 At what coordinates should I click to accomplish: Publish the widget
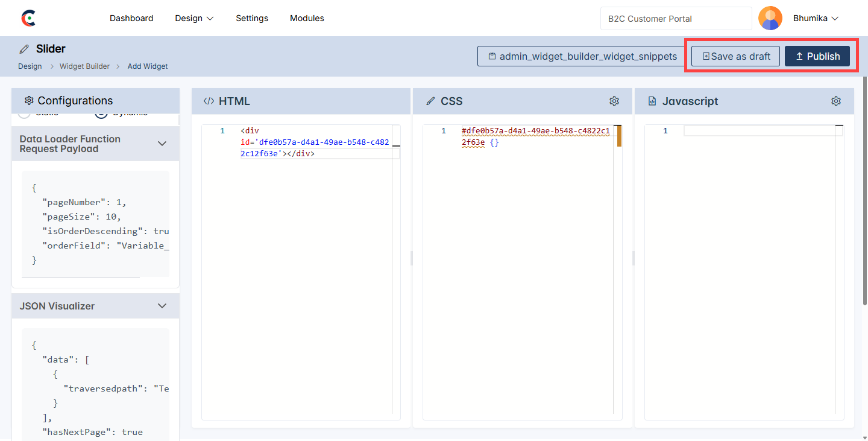817,56
